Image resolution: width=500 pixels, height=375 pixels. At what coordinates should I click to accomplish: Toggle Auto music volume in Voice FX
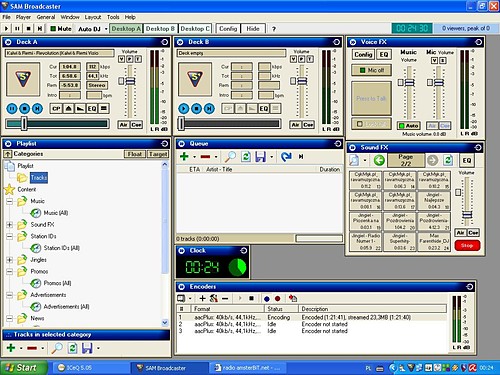(x=409, y=126)
